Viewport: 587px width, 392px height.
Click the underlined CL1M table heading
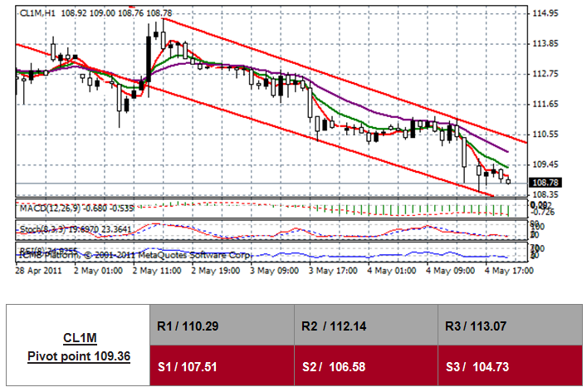[x=80, y=338]
